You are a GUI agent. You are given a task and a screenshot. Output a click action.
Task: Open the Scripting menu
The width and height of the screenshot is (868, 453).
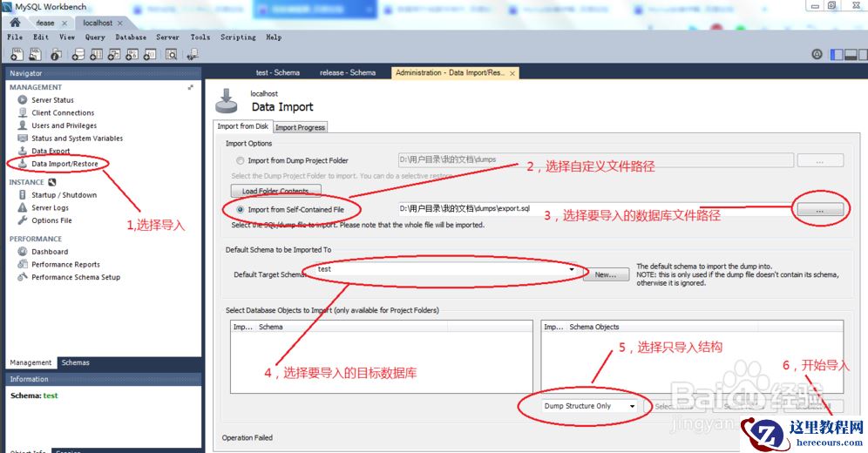click(x=238, y=37)
